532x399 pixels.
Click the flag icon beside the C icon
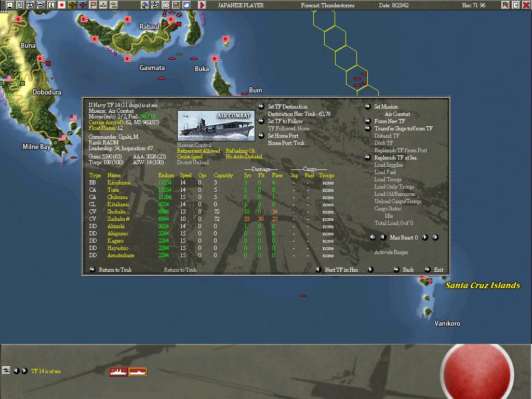click(x=506, y=5)
